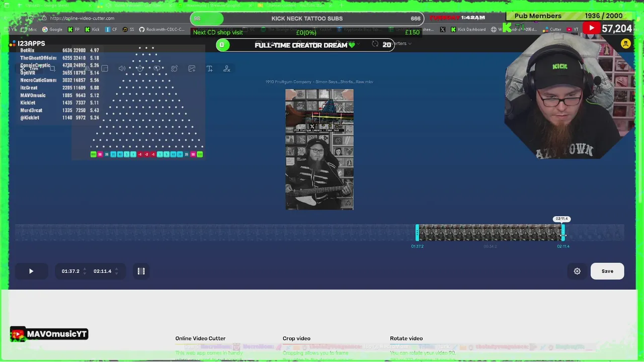Click the 02:11.4 label under the timeline
Screen dimensions: 644x362
(x=563, y=246)
